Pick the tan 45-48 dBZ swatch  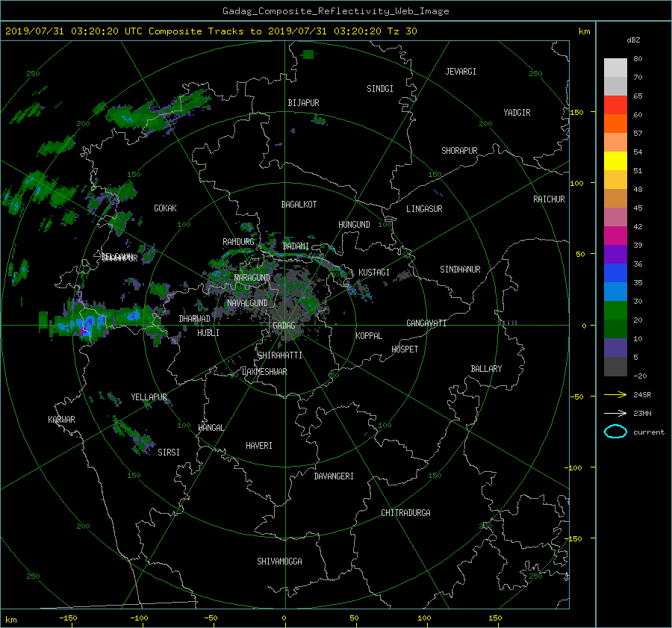615,199
